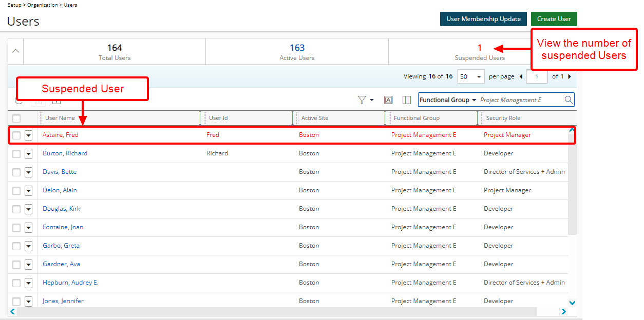Go to previous page arrow

[x=521, y=76]
